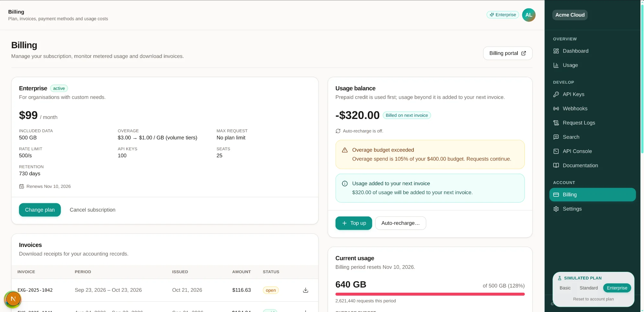Click the Usage chart icon
The image size is (644, 312).
[556, 65]
